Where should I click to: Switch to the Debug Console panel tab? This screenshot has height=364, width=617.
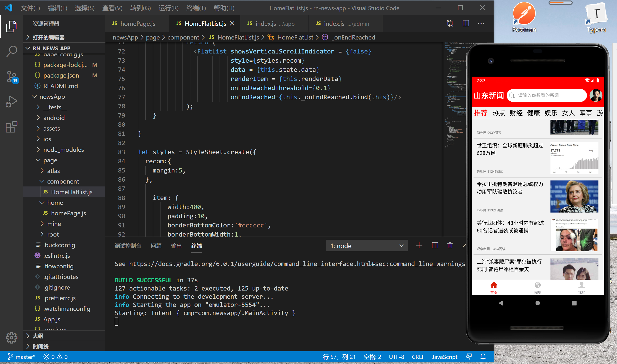(x=128, y=246)
